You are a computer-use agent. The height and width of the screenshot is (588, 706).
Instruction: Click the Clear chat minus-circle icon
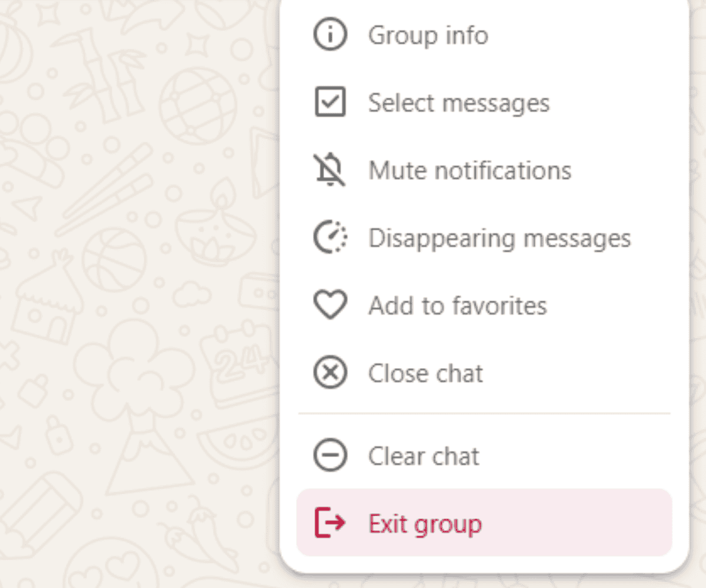(x=330, y=456)
